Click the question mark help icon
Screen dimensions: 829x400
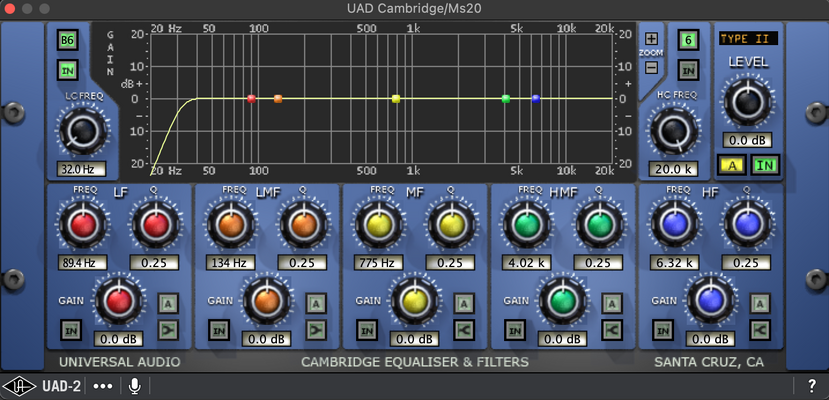click(x=812, y=386)
